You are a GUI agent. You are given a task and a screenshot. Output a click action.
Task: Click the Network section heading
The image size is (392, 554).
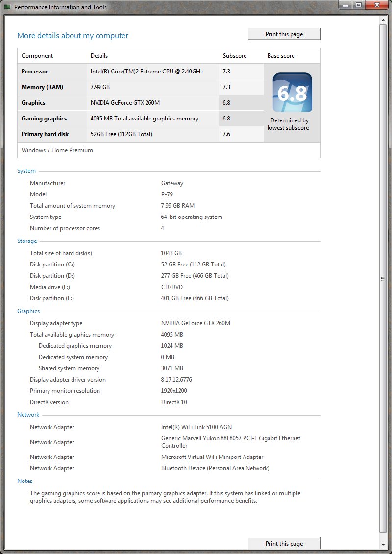click(28, 415)
